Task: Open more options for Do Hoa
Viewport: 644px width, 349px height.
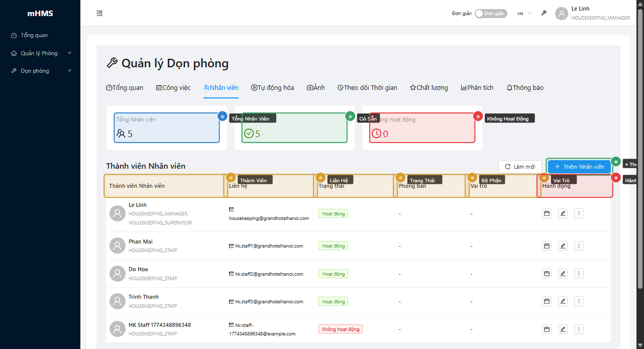Action: 579,274
